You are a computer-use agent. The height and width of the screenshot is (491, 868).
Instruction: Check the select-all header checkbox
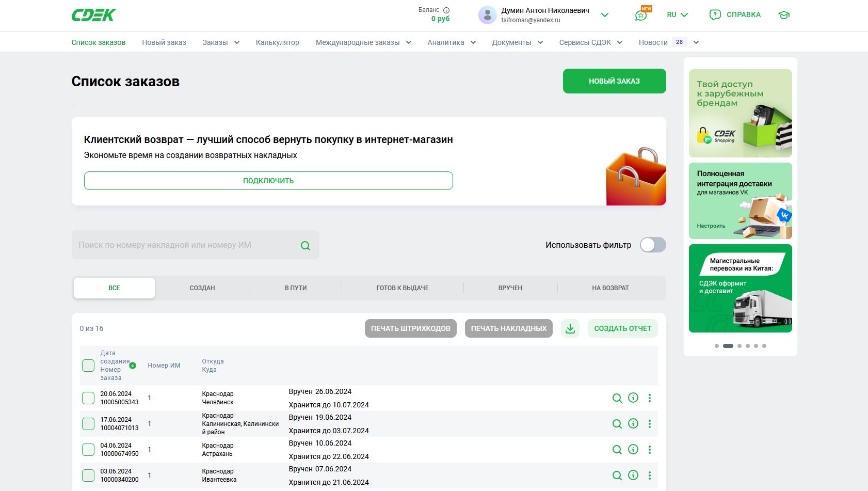pyautogui.click(x=88, y=366)
